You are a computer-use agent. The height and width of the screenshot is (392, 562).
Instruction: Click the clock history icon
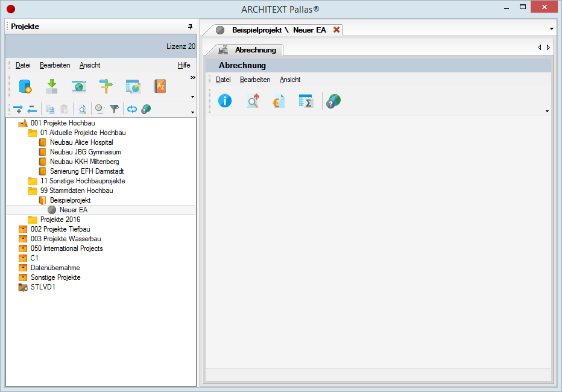coord(99,109)
